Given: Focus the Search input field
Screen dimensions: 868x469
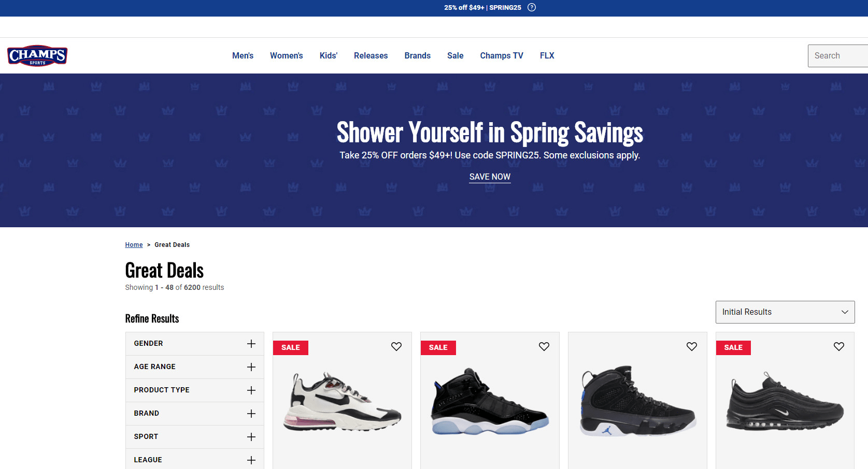Looking at the screenshot, I should (837, 56).
